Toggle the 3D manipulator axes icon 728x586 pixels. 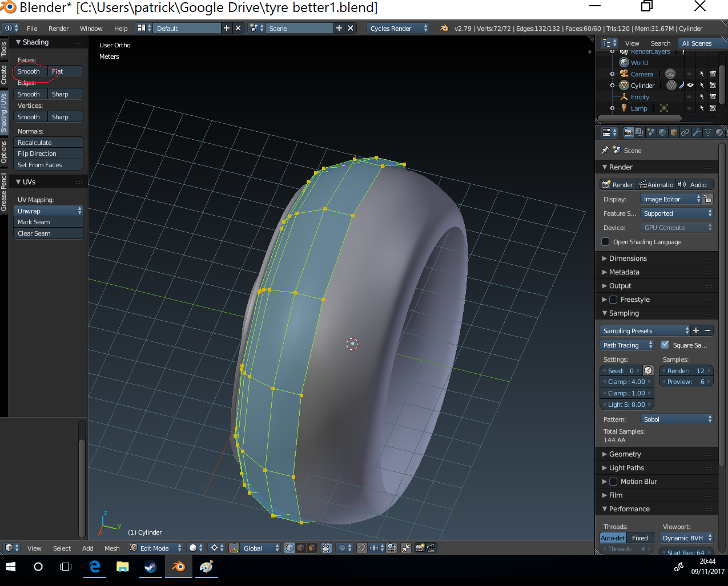click(234, 548)
